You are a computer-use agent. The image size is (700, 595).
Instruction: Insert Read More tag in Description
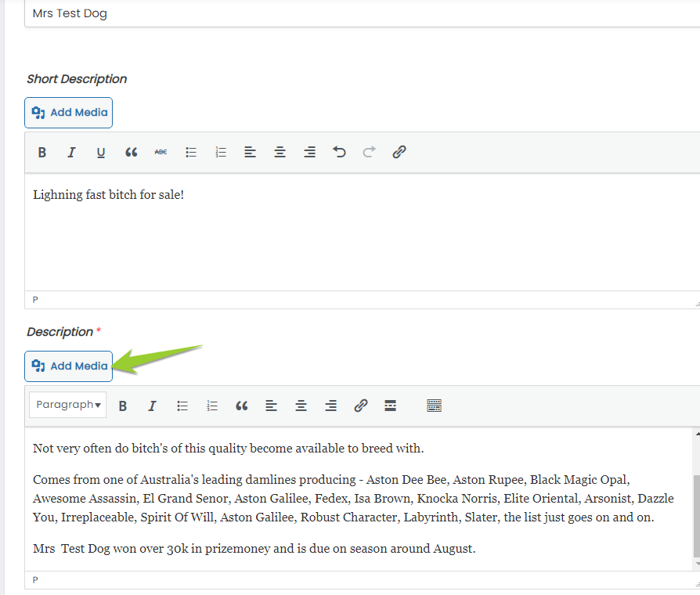click(x=390, y=406)
